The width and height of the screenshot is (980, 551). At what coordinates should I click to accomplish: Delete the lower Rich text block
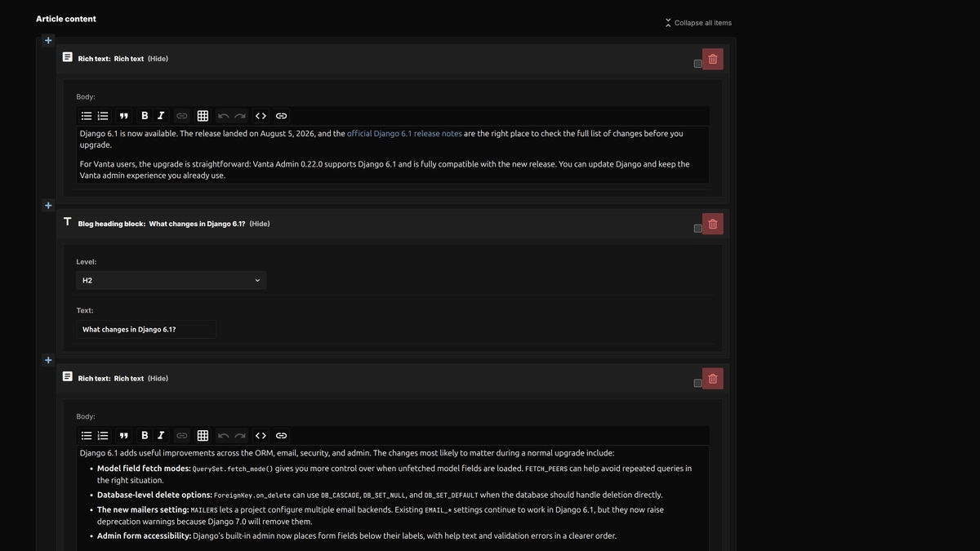click(713, 379)
